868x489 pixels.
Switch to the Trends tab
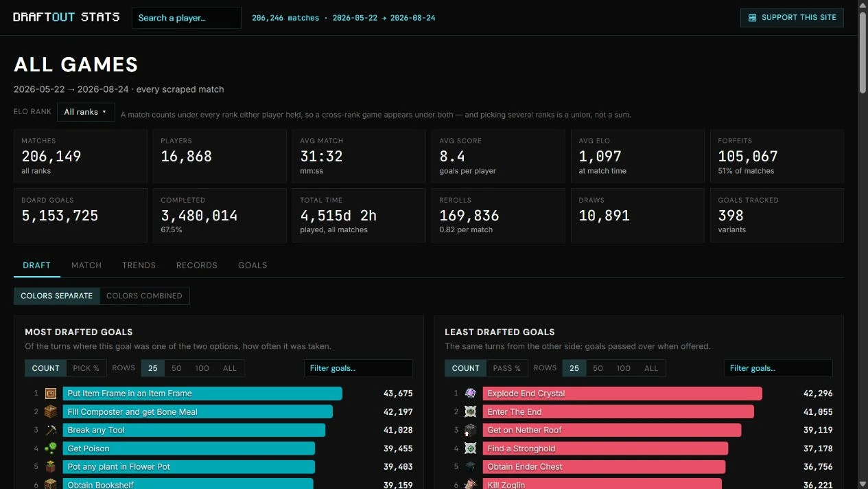tap(139, 265)
